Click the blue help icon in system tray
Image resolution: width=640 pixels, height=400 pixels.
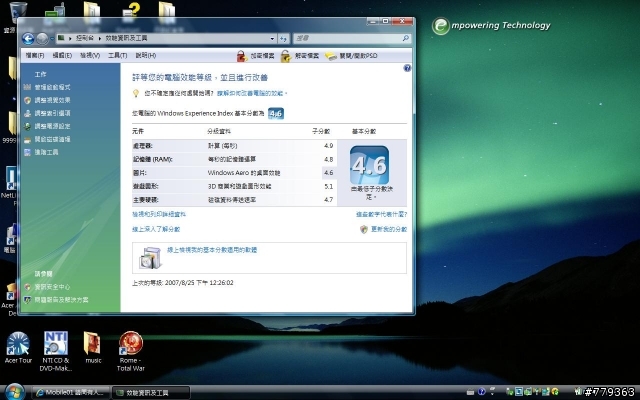click(481, 392)
